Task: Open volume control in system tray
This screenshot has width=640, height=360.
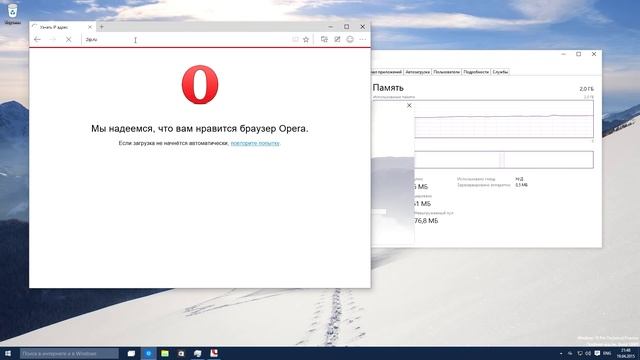Action: (x=588, y=353)
